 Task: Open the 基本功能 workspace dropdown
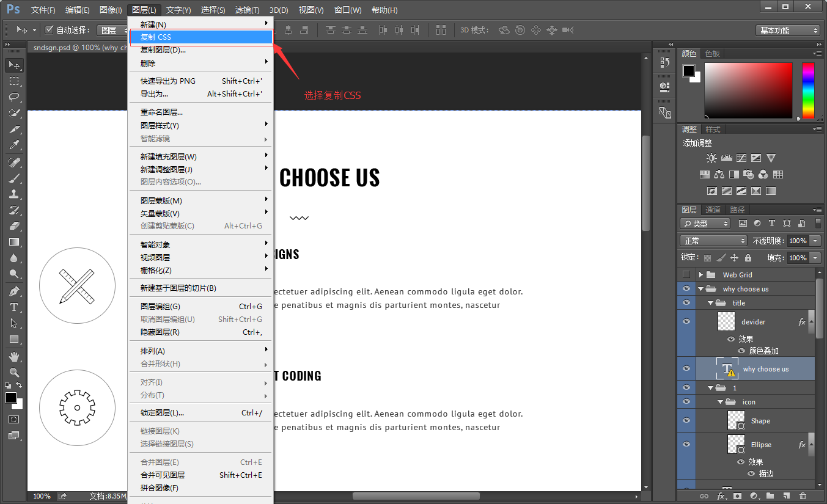click(788, 30)
